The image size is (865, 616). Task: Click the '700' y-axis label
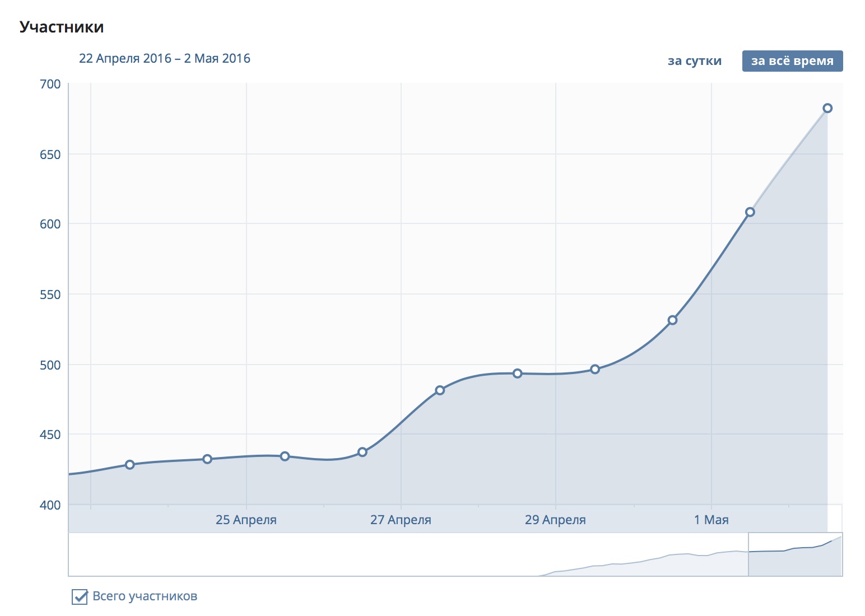[50, 85]
